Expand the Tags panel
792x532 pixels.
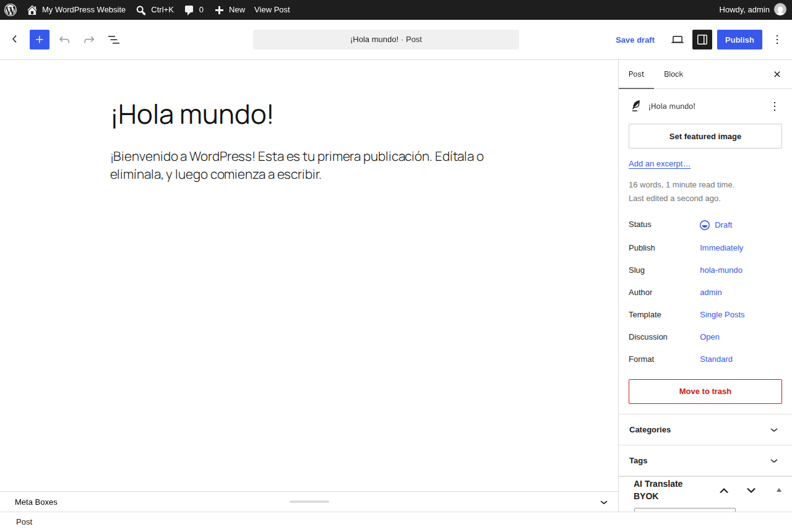click(705, 461)
